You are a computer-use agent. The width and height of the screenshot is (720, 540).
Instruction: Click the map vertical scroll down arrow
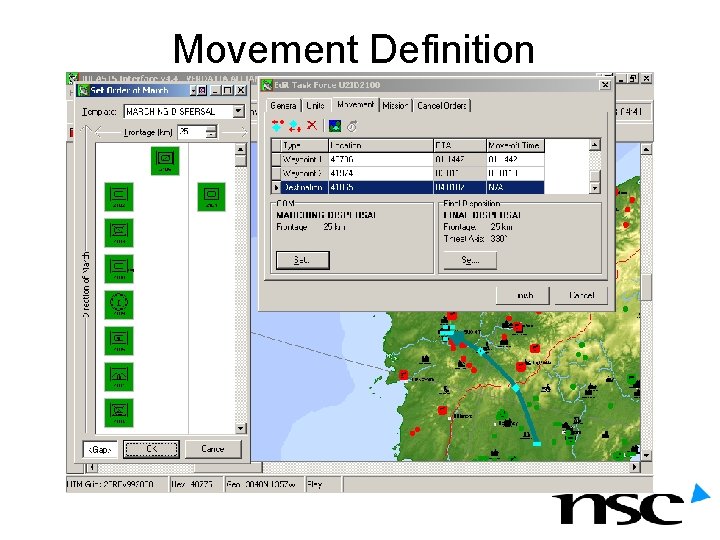pyautogui.click(x=646, y=456)
